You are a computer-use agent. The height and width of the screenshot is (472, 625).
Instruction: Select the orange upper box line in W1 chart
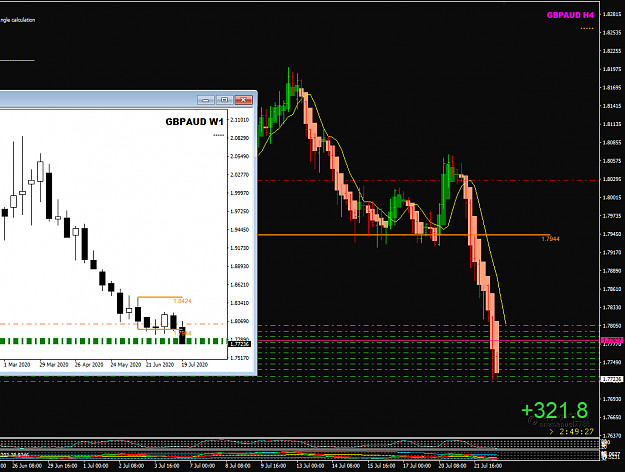(159, 297)
